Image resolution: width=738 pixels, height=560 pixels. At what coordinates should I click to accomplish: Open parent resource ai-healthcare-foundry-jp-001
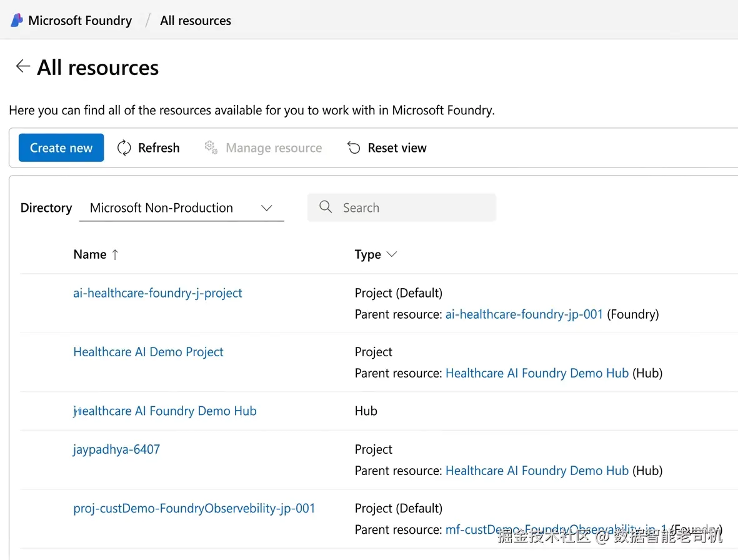point(524,314)
